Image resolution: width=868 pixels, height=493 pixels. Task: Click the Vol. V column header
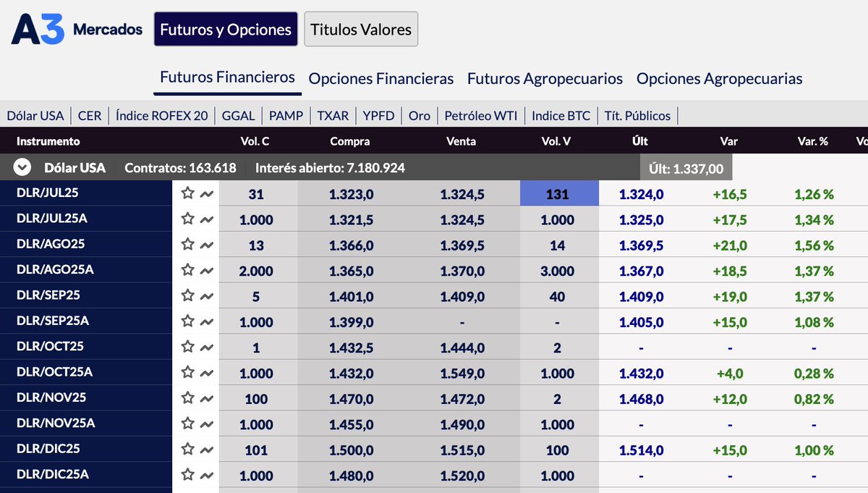pyautogui.click(x=556, y=141)
